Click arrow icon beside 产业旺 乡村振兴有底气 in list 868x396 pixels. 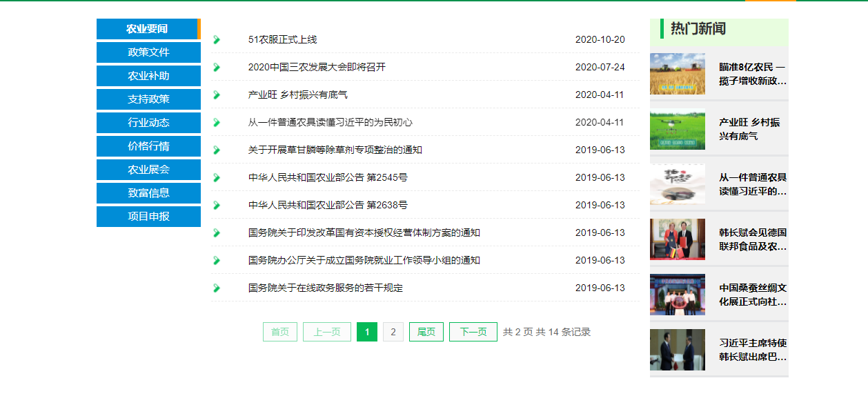[217, 95]
